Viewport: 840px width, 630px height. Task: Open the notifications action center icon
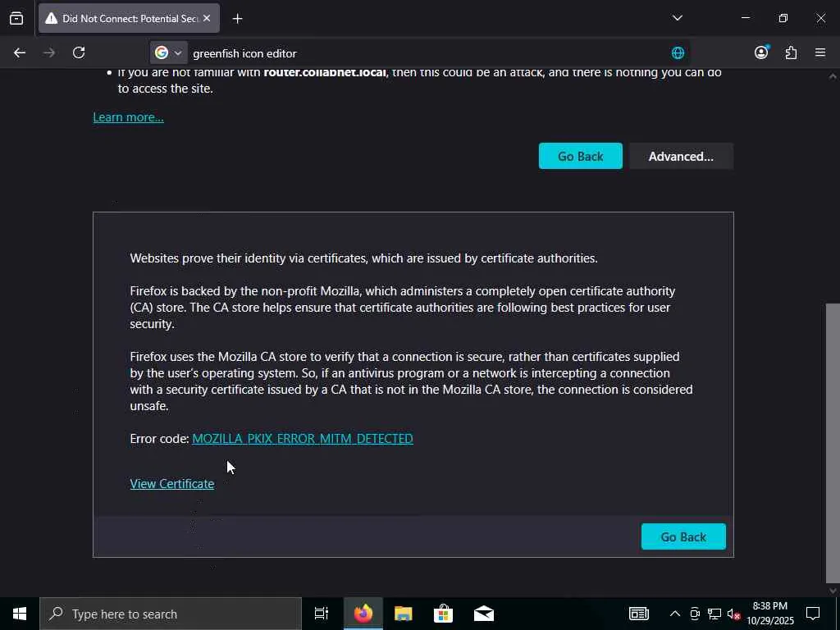coord(813,614)
